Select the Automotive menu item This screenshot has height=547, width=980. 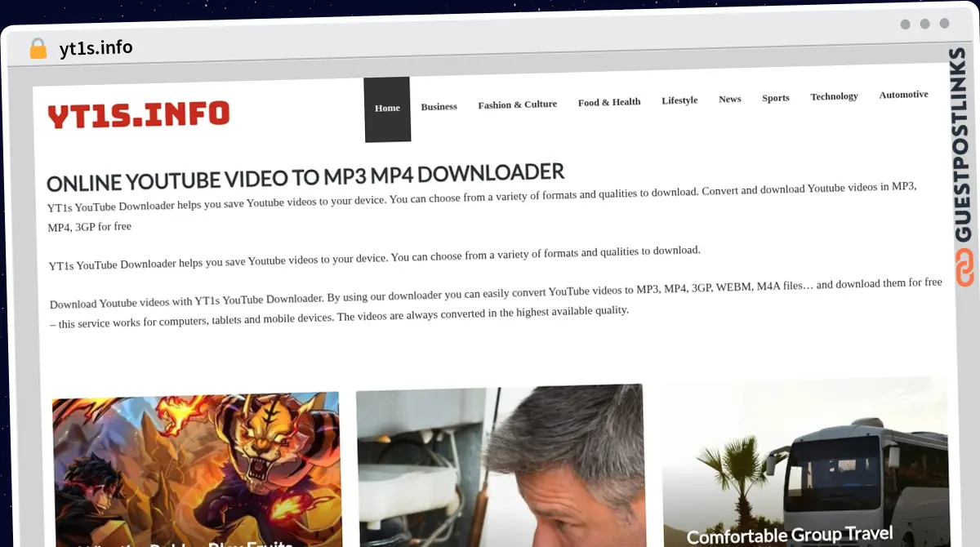tap(903, 95)
